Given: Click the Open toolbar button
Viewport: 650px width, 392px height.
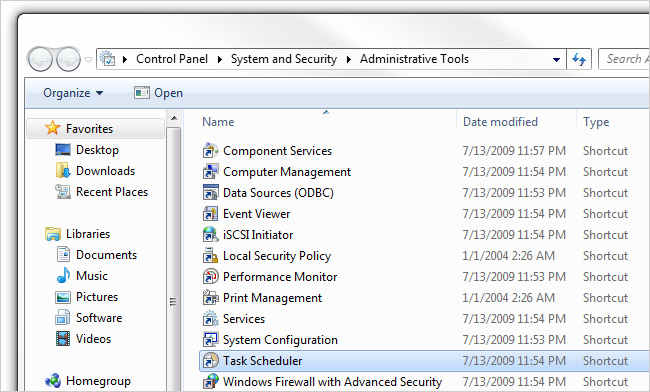Looking at the screenshot, I should 158,93.
